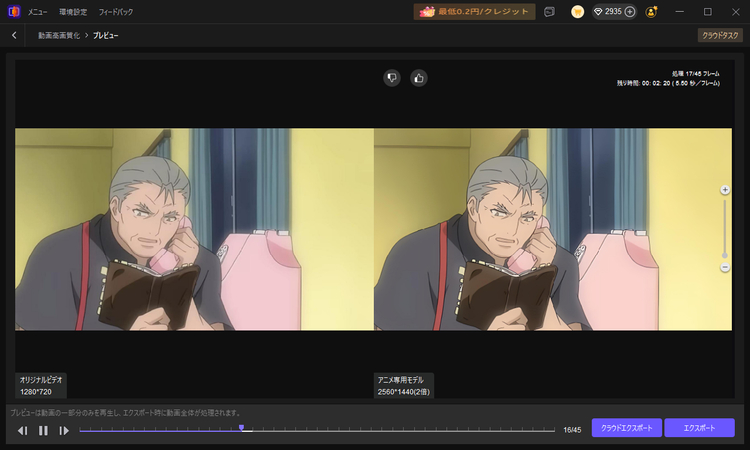Zoom in with the plus icon
This screenshot has height=450, width=750.
point(725,190)
